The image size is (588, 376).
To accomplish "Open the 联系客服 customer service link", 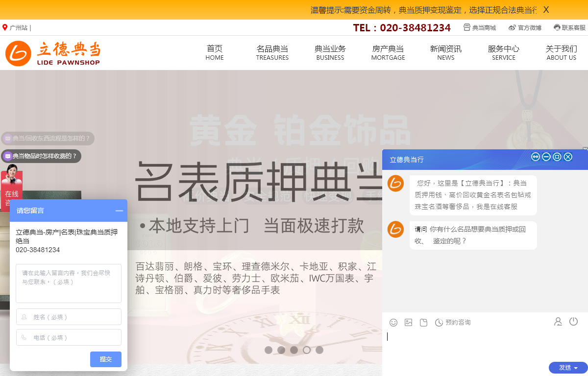I will pyautogui.click(x=569, y=28).
